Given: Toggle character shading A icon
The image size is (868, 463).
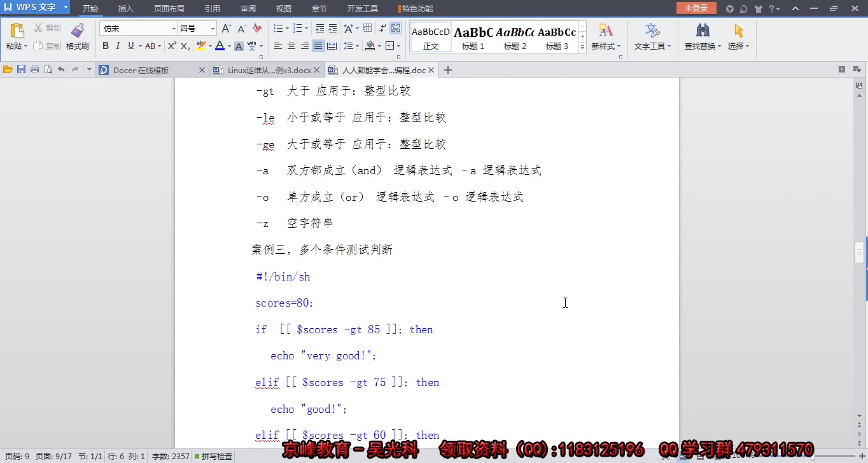Looking at the screenshot, I should (239, 46).
